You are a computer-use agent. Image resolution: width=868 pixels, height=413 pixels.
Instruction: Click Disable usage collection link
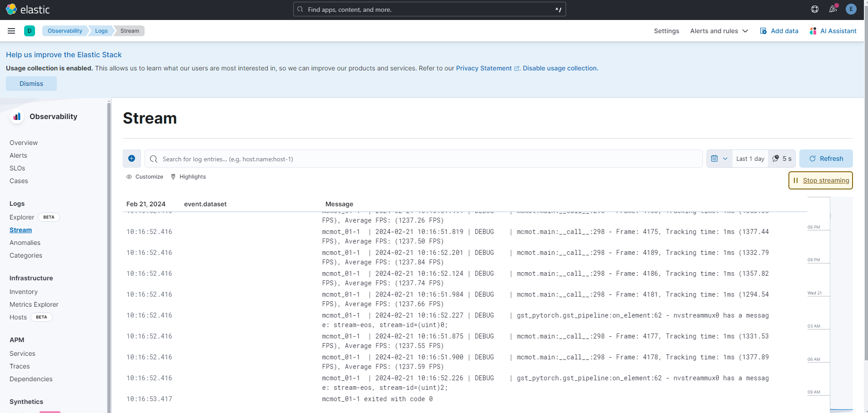click(560, 68)
